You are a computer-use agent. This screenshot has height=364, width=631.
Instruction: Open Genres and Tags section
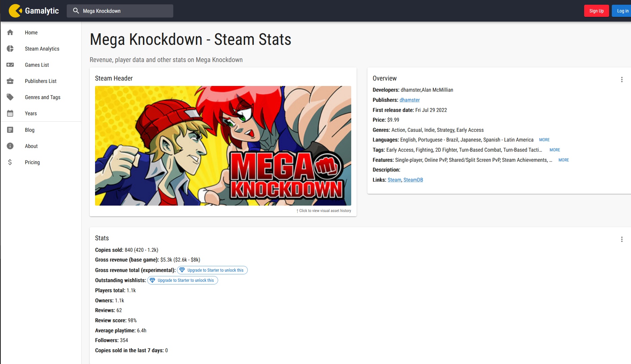[x=41, y=97]
